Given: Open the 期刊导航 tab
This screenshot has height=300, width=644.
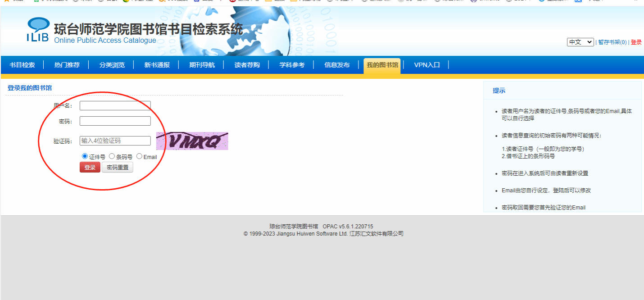Looking at the screenshot, I should (202, 65).
